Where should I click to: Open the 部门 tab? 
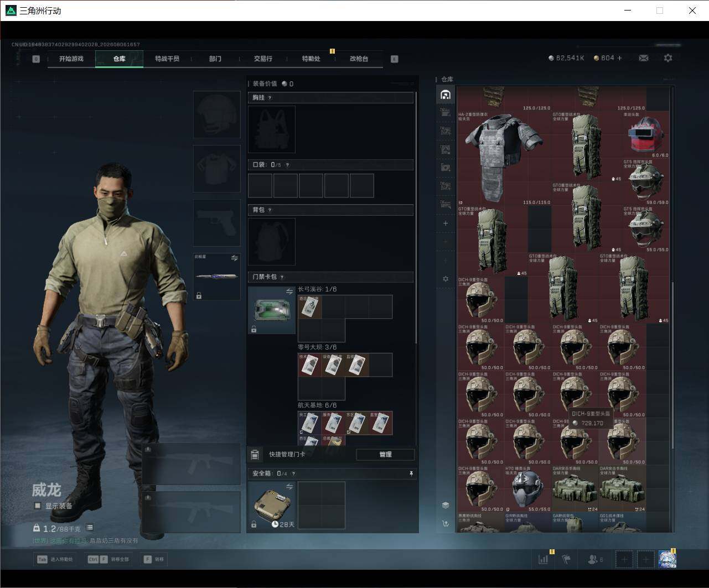coord(215,59)
